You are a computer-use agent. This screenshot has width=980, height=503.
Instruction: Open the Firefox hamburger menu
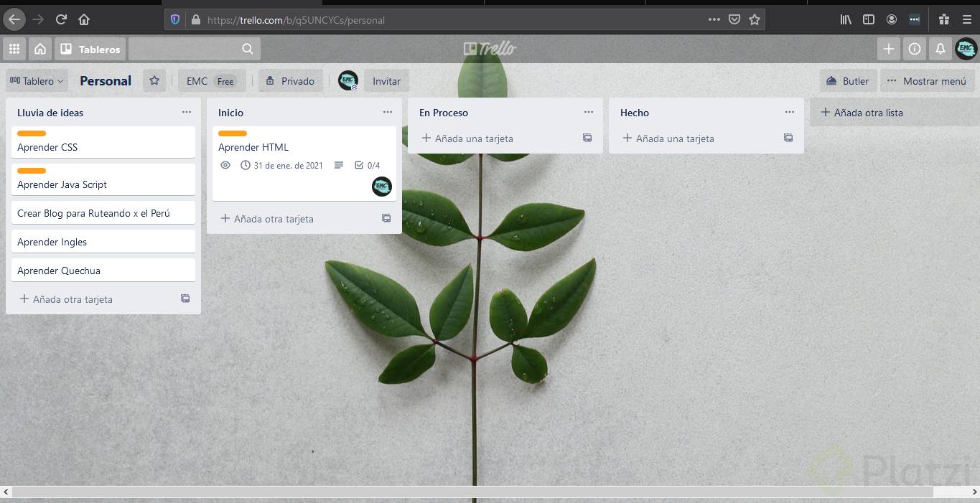(966, 19)
